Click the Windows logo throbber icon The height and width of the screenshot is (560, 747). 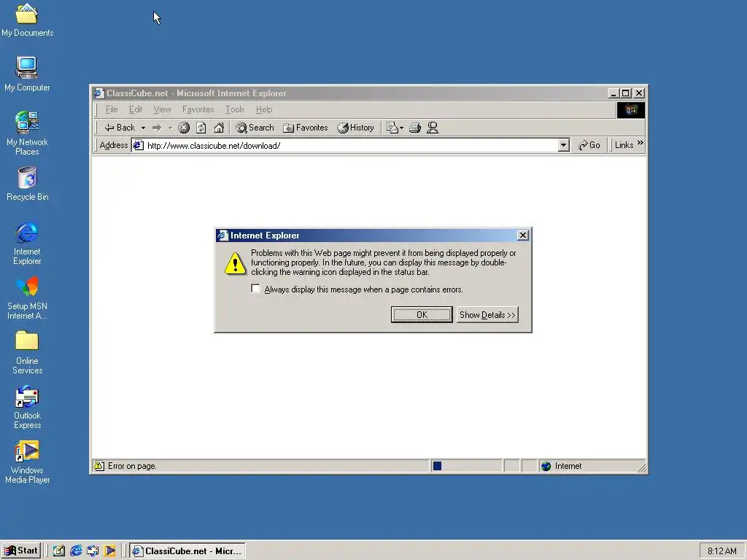coord(631,110)
